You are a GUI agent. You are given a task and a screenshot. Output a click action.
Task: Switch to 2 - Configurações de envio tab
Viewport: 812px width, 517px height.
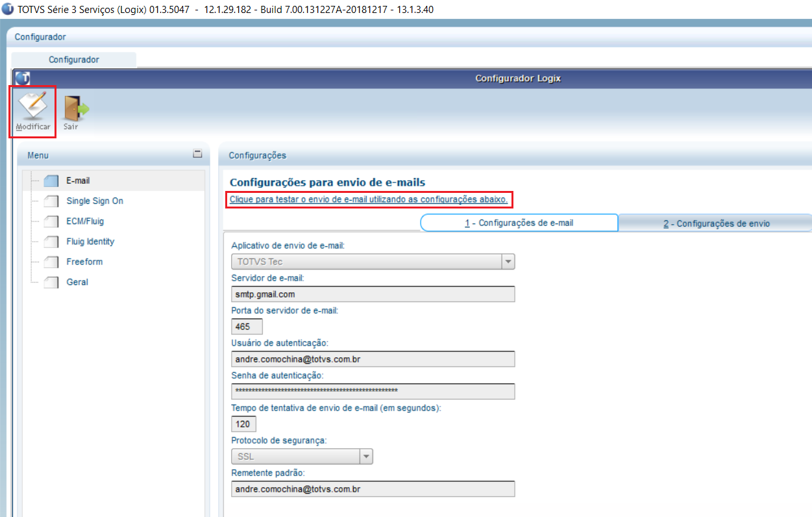[x=715, y=223]
